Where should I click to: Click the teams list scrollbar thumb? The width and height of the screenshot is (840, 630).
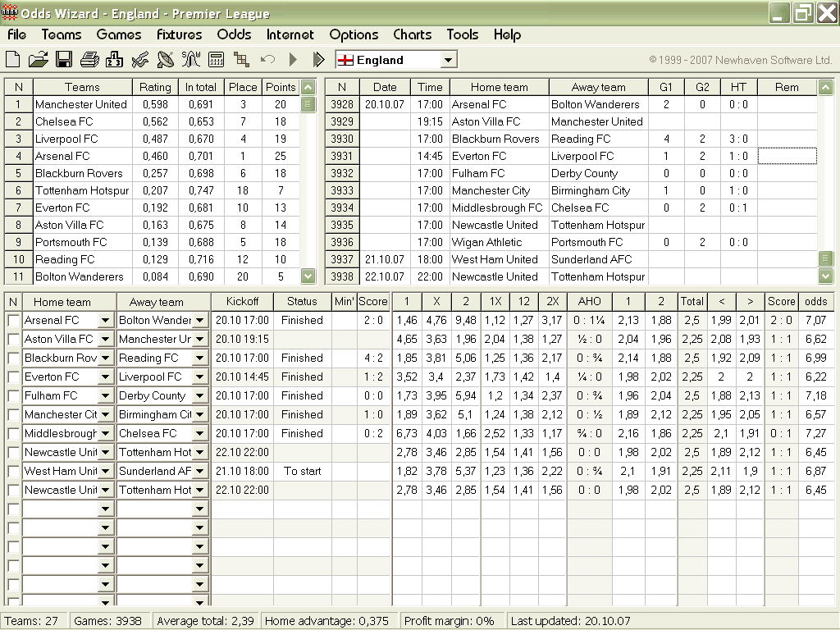pos(308,104)
